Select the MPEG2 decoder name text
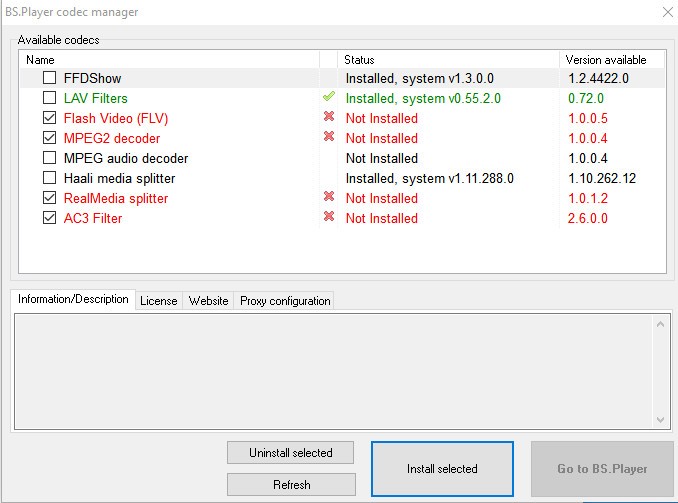678x503 pixels. pyautogui.click(x=112, y=138)
